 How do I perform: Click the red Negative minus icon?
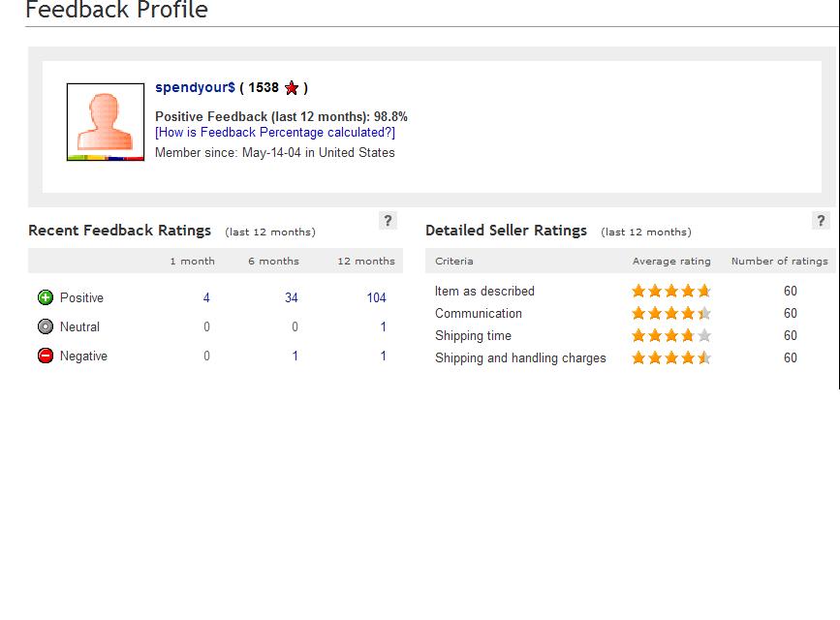pyautogui.click(x=46, y=356)
